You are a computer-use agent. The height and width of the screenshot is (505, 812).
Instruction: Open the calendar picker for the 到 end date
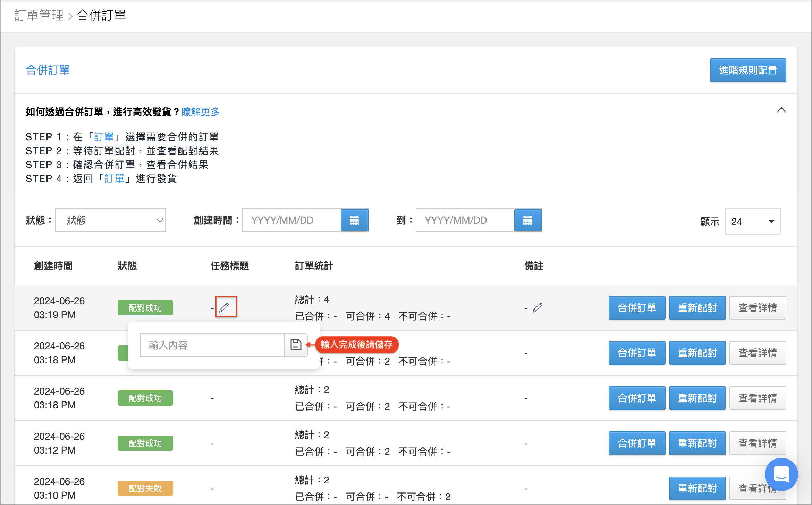click(x=527, y=220)
